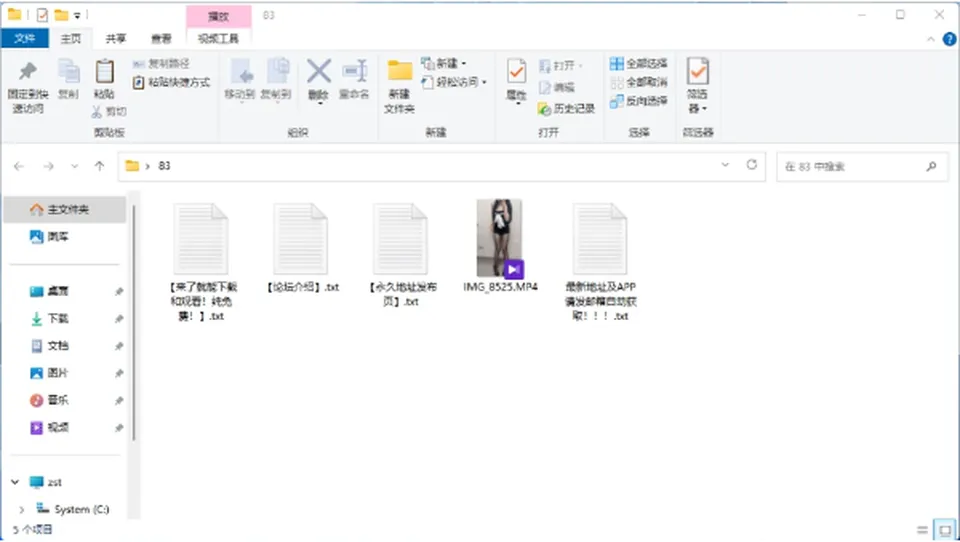Click the navigation pane scrollbar
The width and height of the screenshot is (960, 542).
coord(134,323)
